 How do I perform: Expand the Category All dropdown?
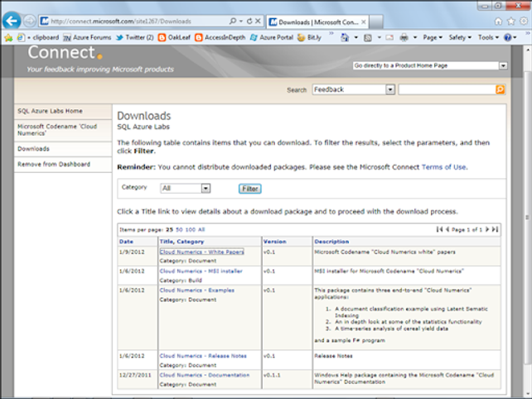(206, 188)
